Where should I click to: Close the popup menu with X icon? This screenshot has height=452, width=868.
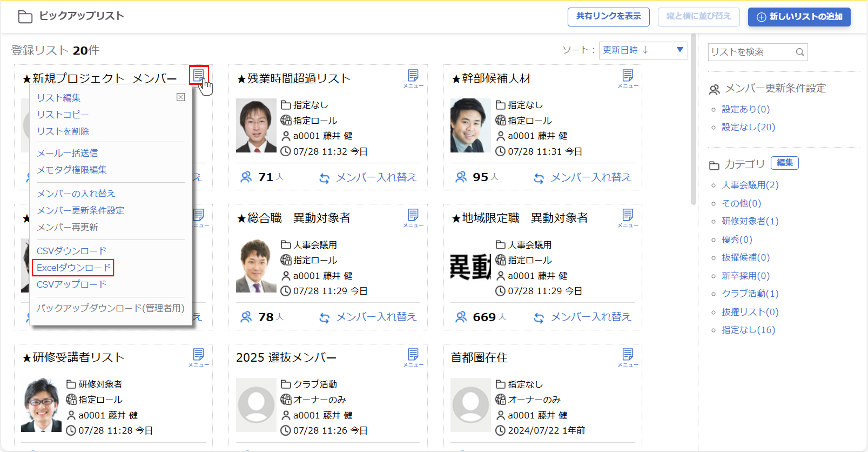pos(181,97)
